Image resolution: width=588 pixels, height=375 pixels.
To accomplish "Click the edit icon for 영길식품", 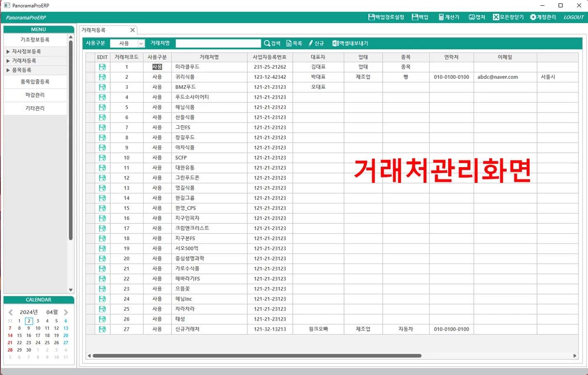I will tap(102, 188).
